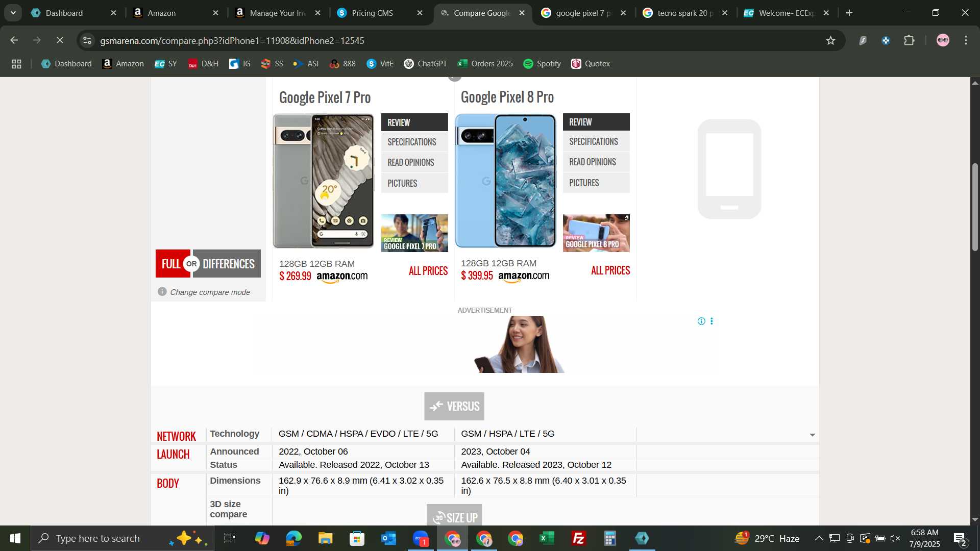Open Google Pixel 8 Pro video review thumbnail
Viewport: 980px width, 551px height.
pyautogui.click(x=596, y=233)
